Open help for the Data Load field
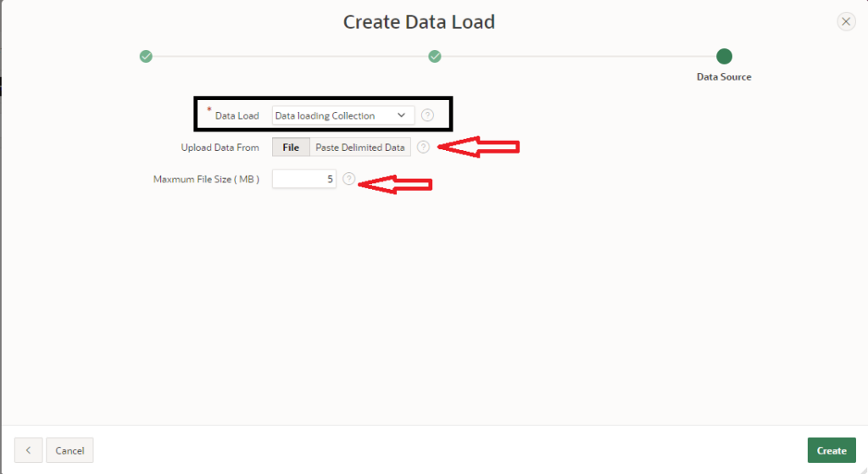The height and width of the screenshot is (474, 868). click(427, 115)
